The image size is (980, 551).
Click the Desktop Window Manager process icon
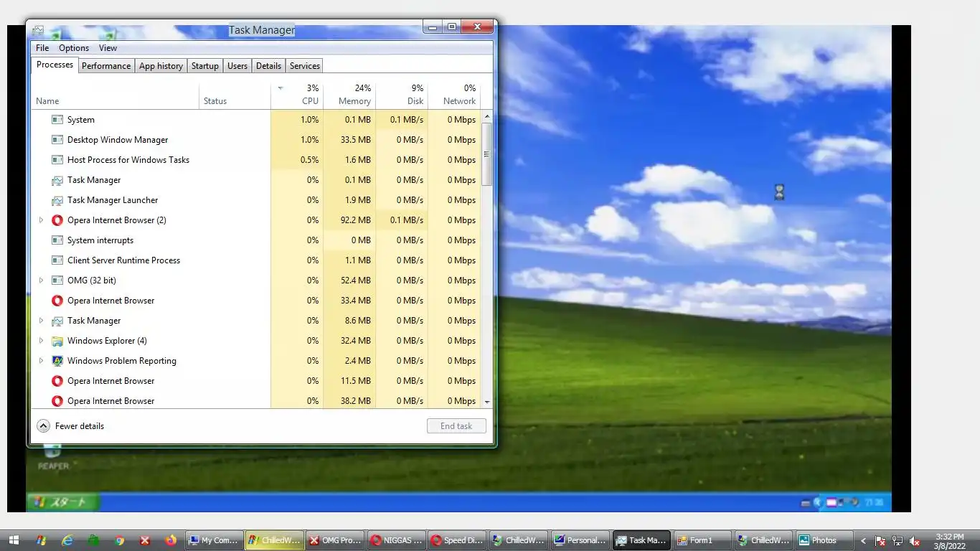(x=57, y=140)
